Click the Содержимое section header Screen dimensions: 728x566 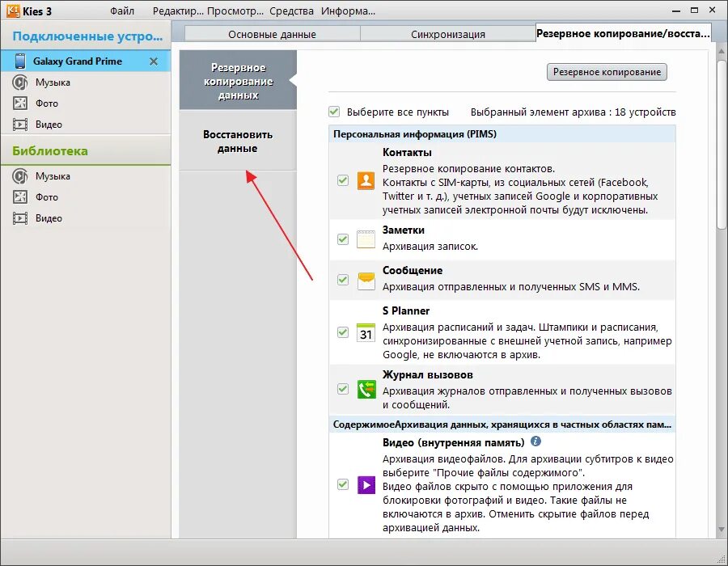pyautogui.click(x=502, y=424)
